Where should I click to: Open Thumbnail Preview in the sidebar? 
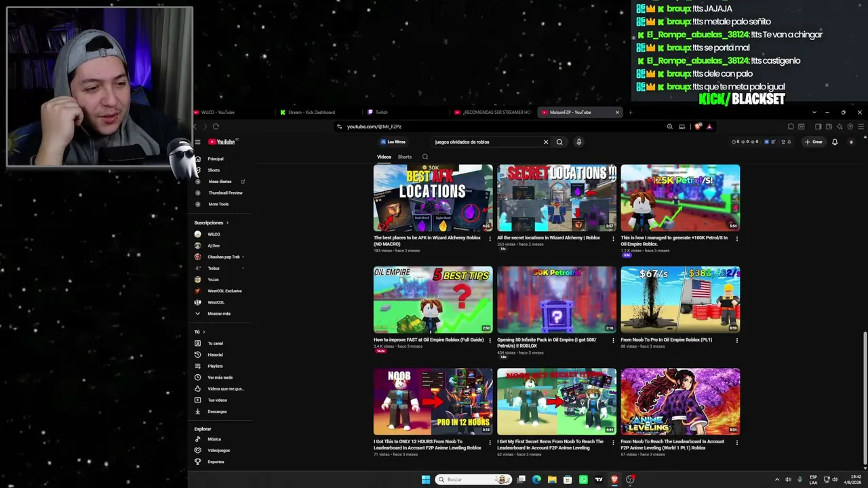click(225, 192)
